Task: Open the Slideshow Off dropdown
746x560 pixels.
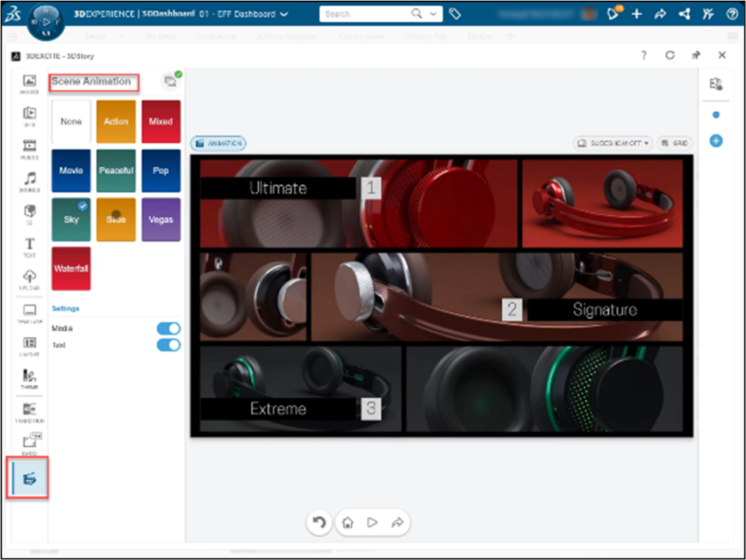Action: pos(613,143)
